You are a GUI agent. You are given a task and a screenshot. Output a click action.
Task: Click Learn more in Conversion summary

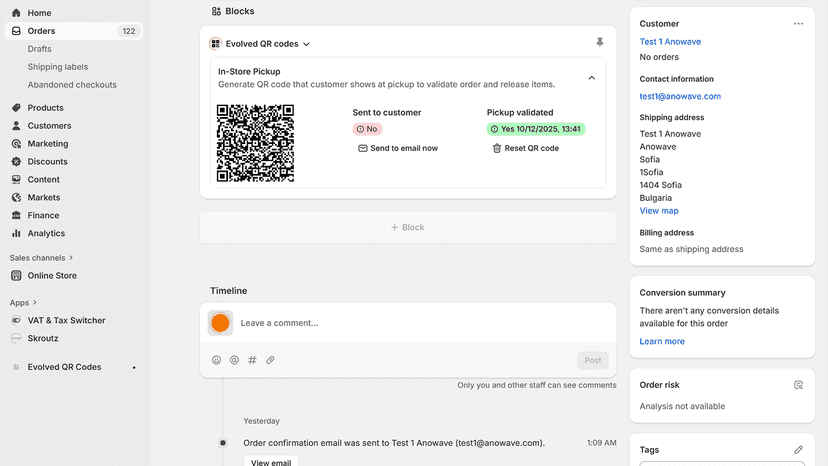click(662, 341)
